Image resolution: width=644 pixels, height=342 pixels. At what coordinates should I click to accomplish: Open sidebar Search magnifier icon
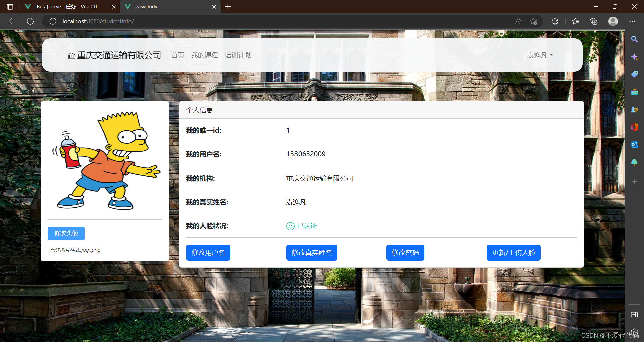coord(634,39)
